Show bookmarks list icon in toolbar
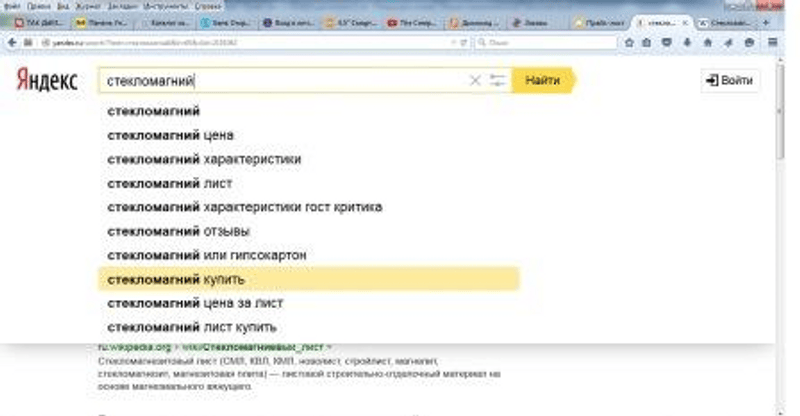 coord(646,43)
